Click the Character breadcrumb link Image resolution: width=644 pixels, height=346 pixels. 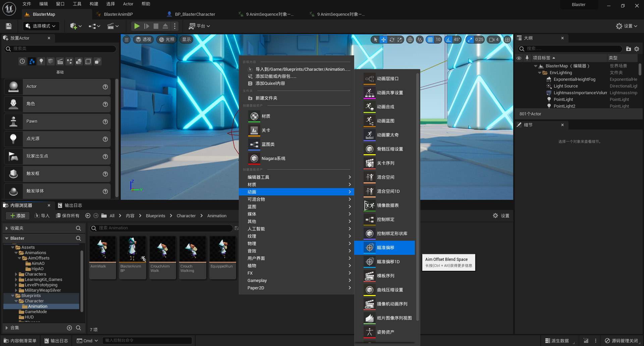[186, 216]
